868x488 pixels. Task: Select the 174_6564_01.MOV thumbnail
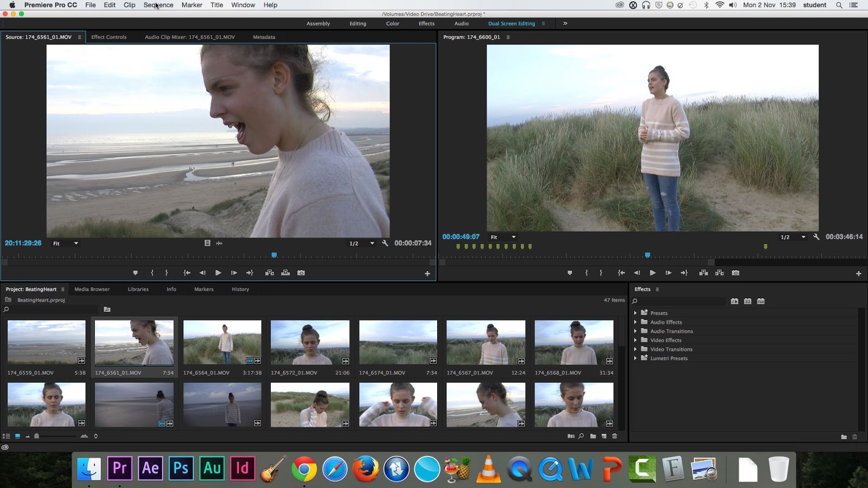pyautogui.click(x=222, y=342)
